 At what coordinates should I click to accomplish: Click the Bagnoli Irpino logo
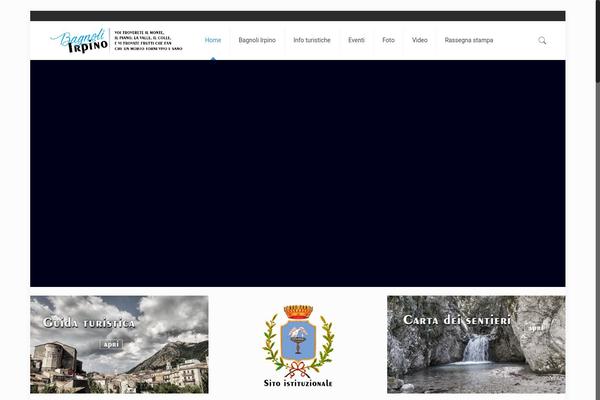[x=79, y=41]
